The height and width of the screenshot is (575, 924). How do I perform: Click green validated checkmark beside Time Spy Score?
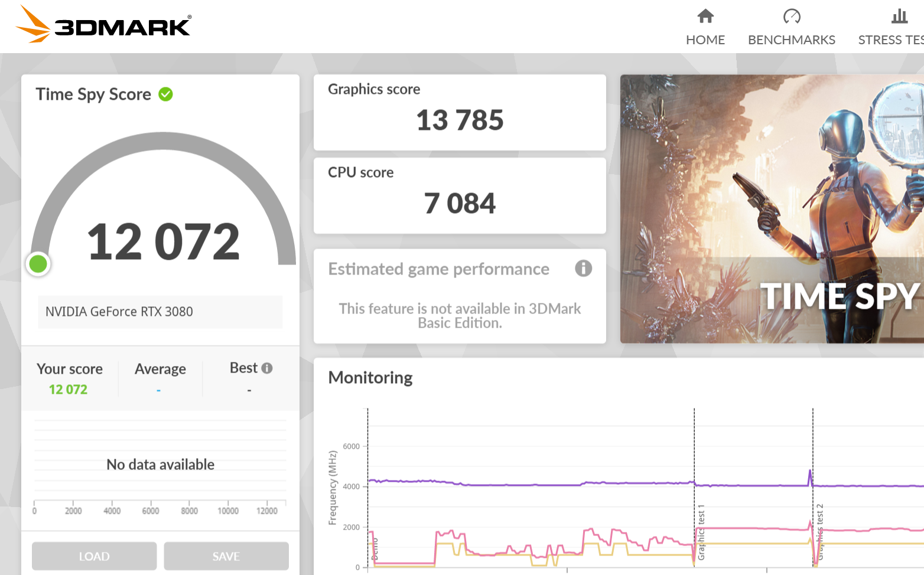pyautogui.click(x=166, y=94)
